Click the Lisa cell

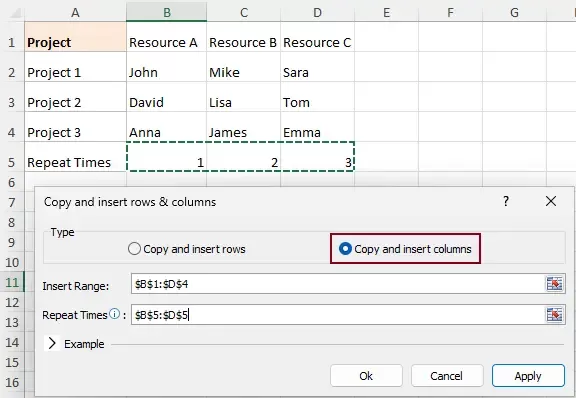point(244,97)
